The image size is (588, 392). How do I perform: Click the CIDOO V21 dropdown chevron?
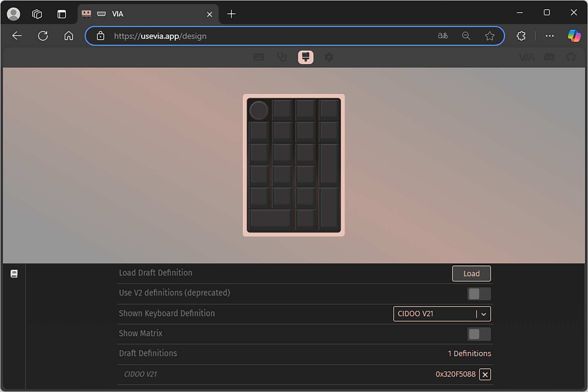pos(484,314)
